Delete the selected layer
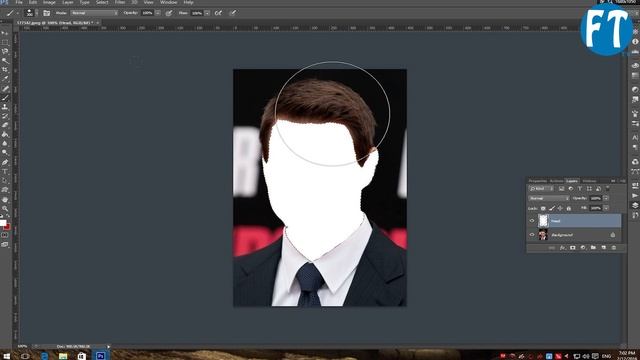Viewport: 640px width, 360px height. pyautogui.click(x=614, y=248)
